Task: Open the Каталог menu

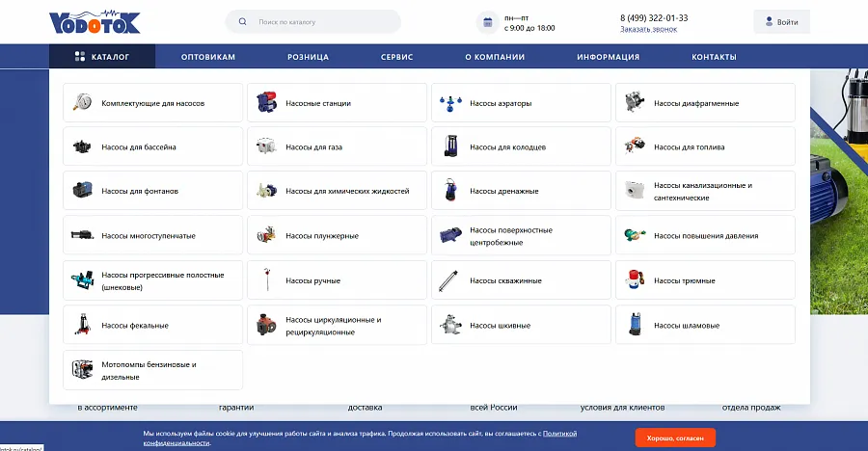Action: coord(102,57)
